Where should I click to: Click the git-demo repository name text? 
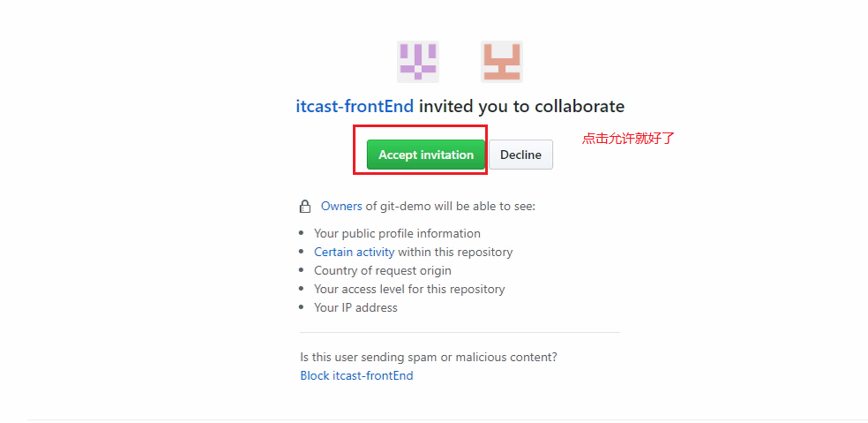[x=404, y=206]
